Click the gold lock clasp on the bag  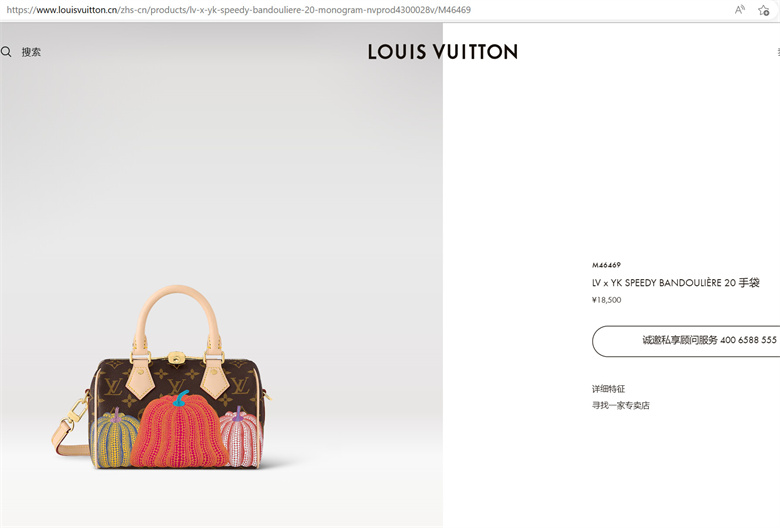coord(176,358)
